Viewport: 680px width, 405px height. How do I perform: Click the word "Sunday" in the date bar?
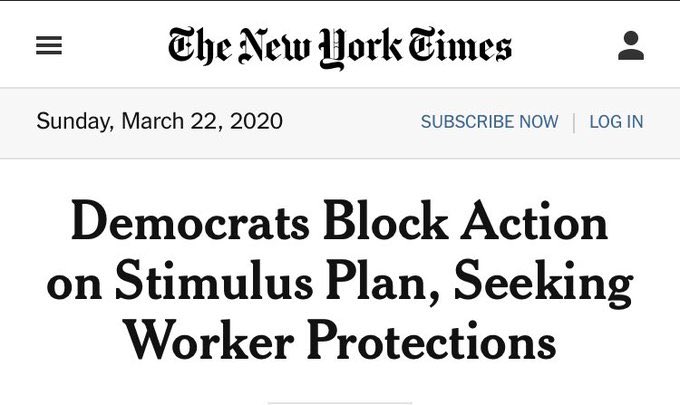(72, 122)
